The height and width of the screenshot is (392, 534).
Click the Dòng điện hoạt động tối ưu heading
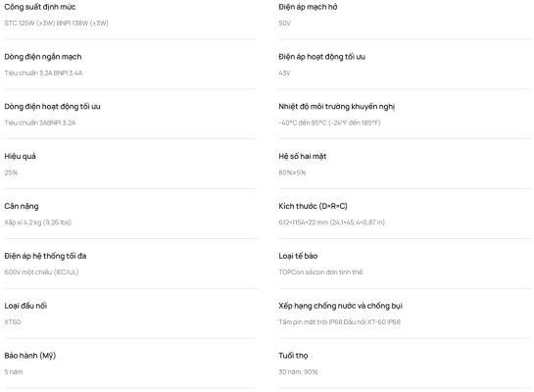52,106
